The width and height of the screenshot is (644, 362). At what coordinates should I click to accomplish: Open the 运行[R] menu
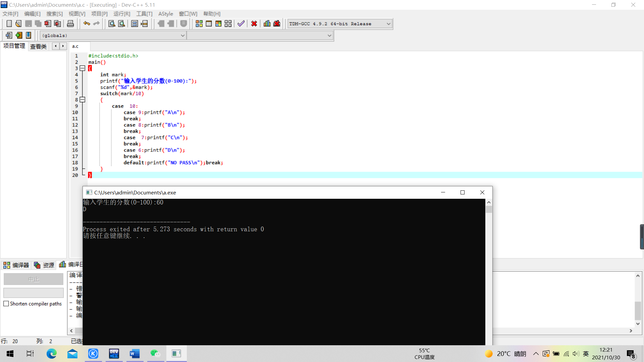(121, 14)
